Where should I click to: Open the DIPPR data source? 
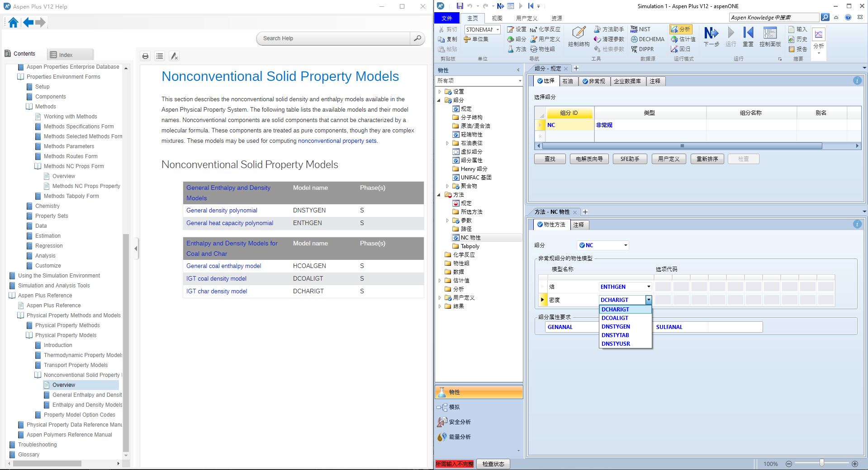click(642, 49)
